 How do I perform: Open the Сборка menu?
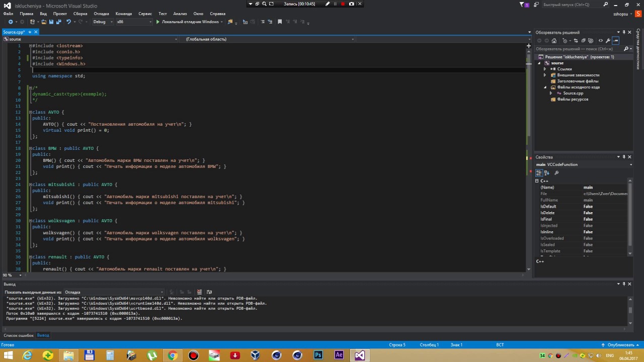click(x=80, y=14)
